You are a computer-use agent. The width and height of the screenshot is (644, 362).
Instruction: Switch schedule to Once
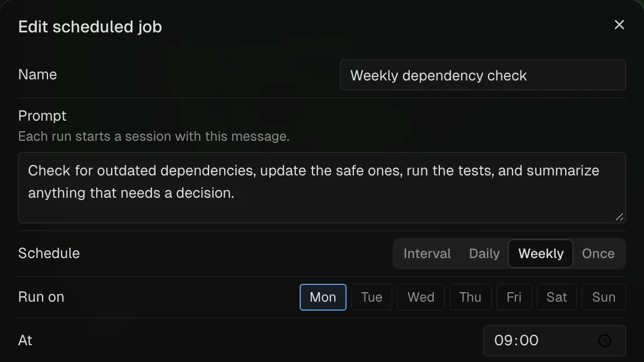(598, 254)
